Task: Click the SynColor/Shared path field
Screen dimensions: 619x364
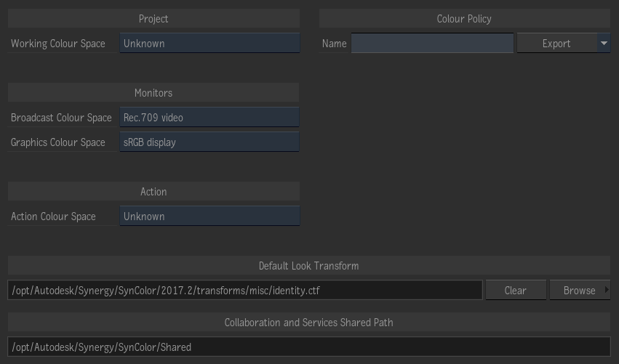Action: tap(308, 347)
